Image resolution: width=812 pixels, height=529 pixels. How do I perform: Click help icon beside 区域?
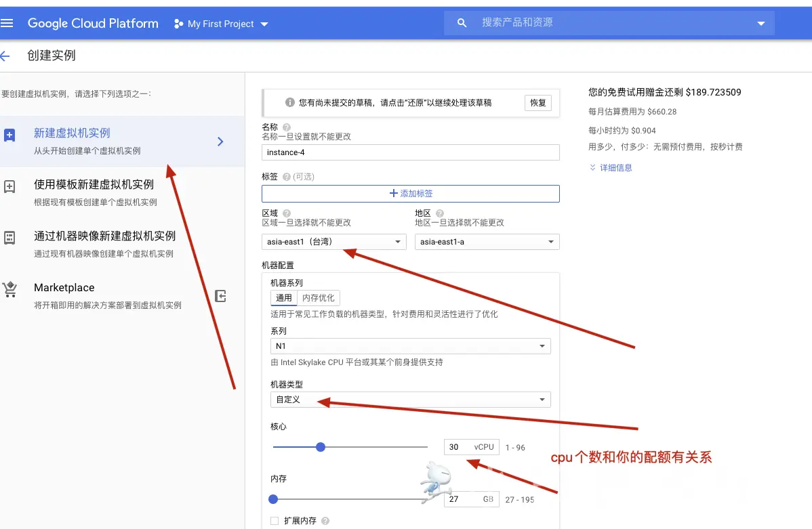[x=287, y=213]
